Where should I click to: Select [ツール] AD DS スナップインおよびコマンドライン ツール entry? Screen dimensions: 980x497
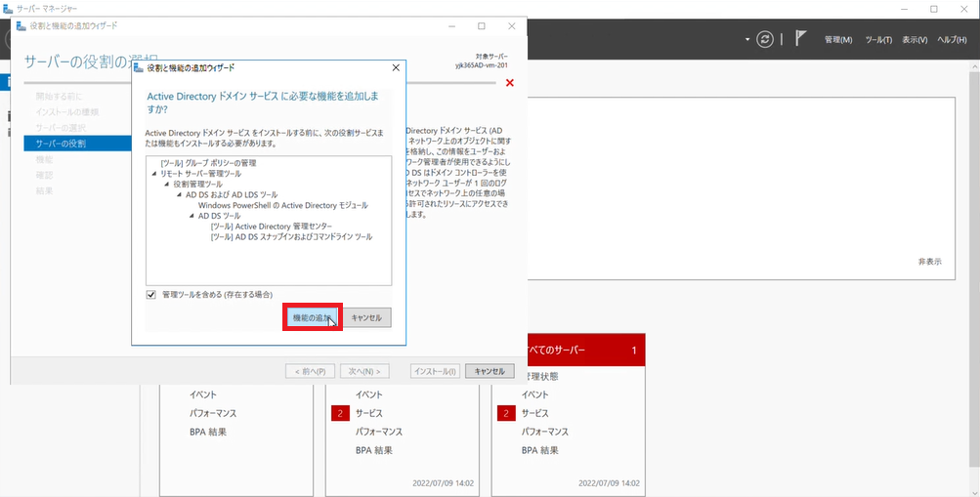pyautogui.click(x=291, y=237)
